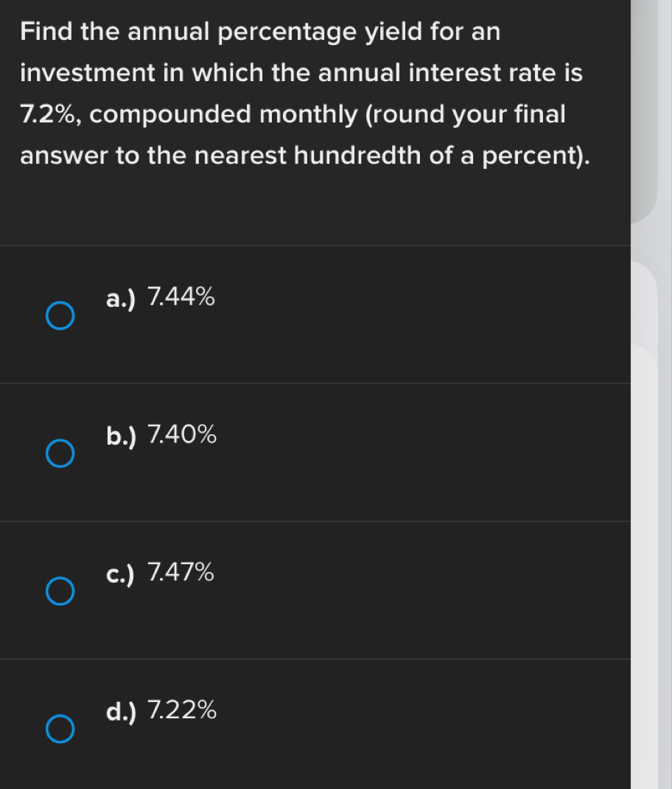Select the radio button for answer b
Screen dimensions: 672x789
[60, 453]
